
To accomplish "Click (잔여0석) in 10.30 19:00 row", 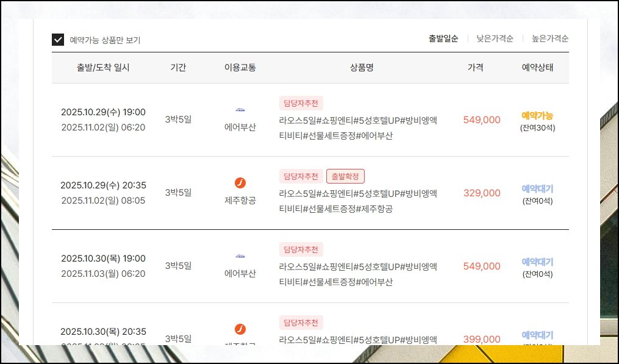I will pos(537,274).
